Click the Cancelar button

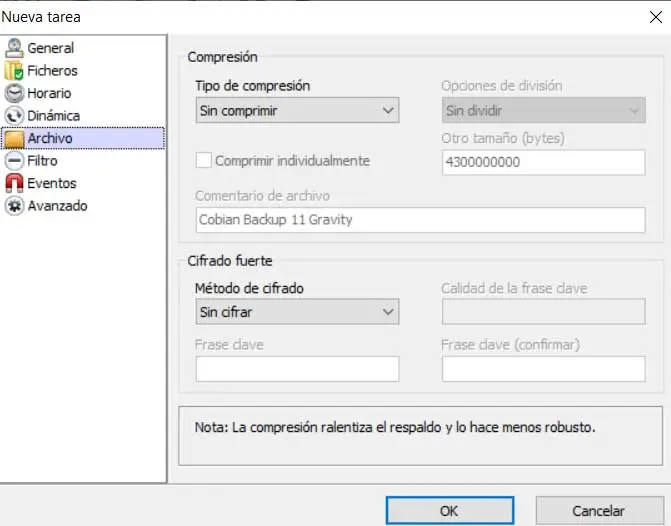[599, 510]
